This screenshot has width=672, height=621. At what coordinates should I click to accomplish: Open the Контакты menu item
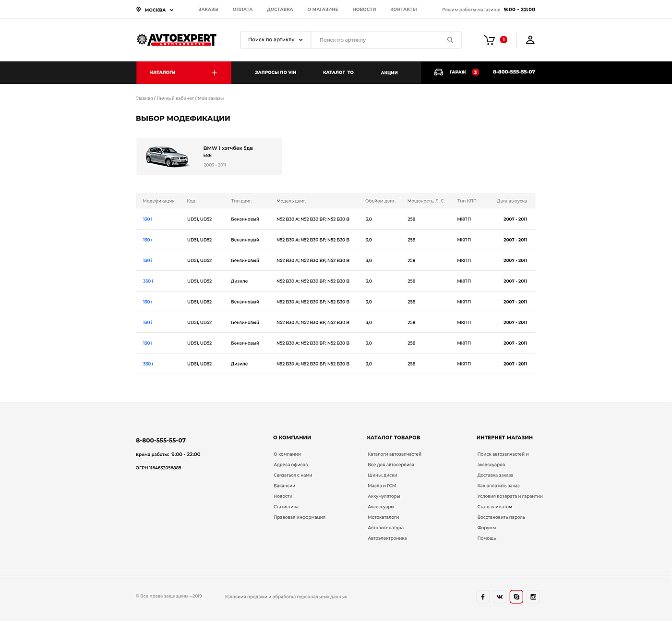coord(404,9)
